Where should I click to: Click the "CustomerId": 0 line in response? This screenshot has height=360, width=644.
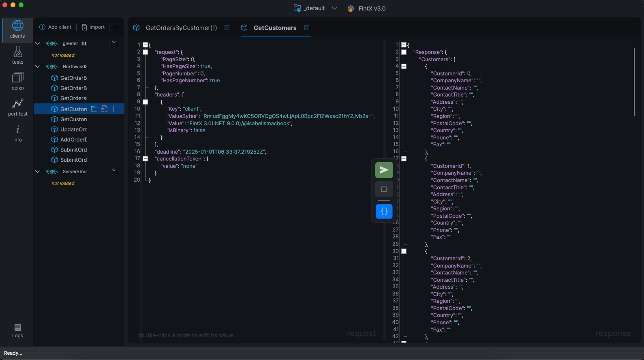pyautogui.click(x=451, y=73)
